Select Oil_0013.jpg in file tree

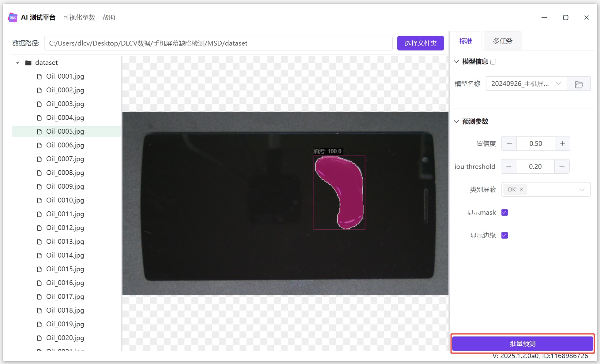point(65,242)
